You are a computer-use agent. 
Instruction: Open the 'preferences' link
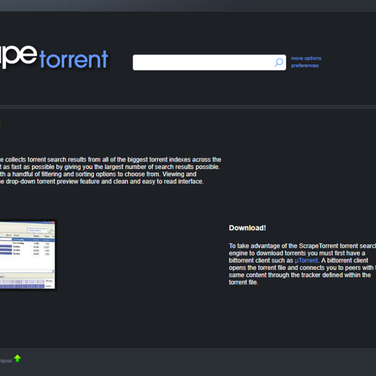305,65
